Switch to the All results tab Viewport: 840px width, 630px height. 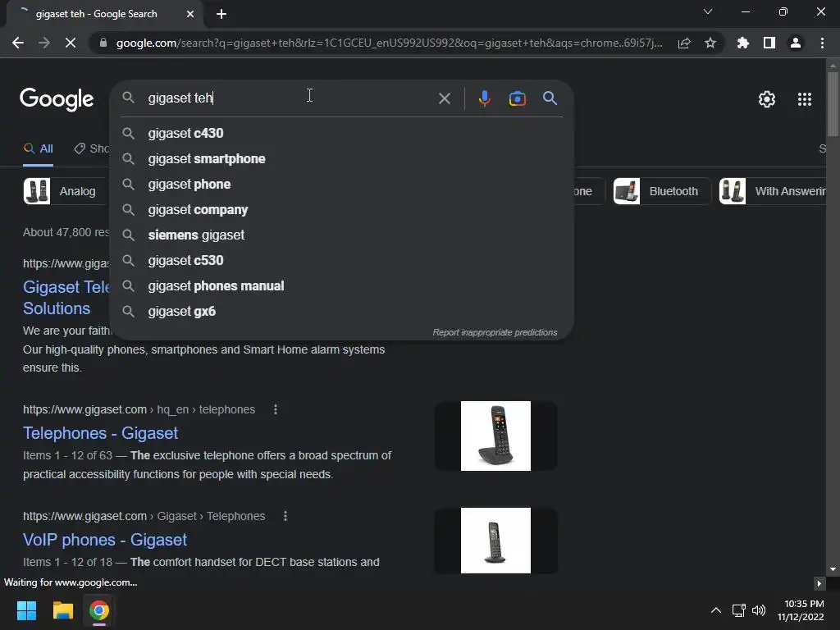pos(38,149)
